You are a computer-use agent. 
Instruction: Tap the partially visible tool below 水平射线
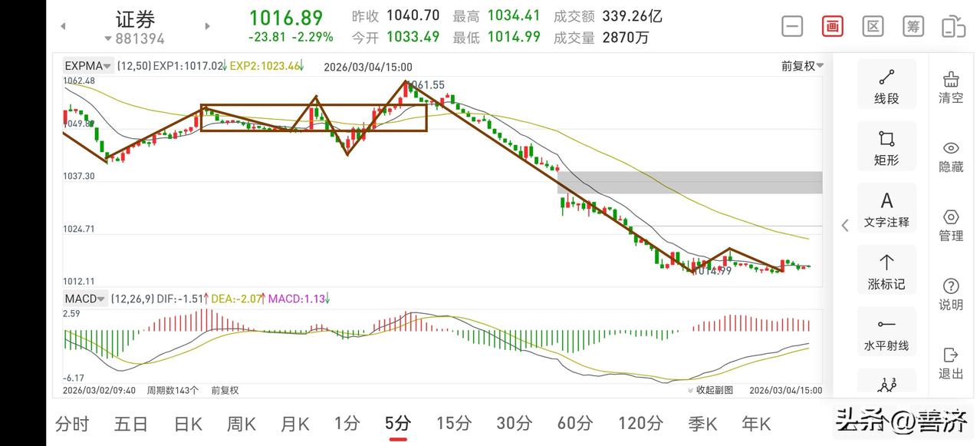886,382
